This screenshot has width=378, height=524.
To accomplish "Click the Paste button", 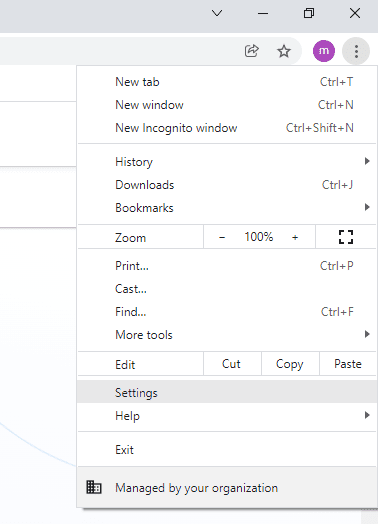I will point(348,364).
